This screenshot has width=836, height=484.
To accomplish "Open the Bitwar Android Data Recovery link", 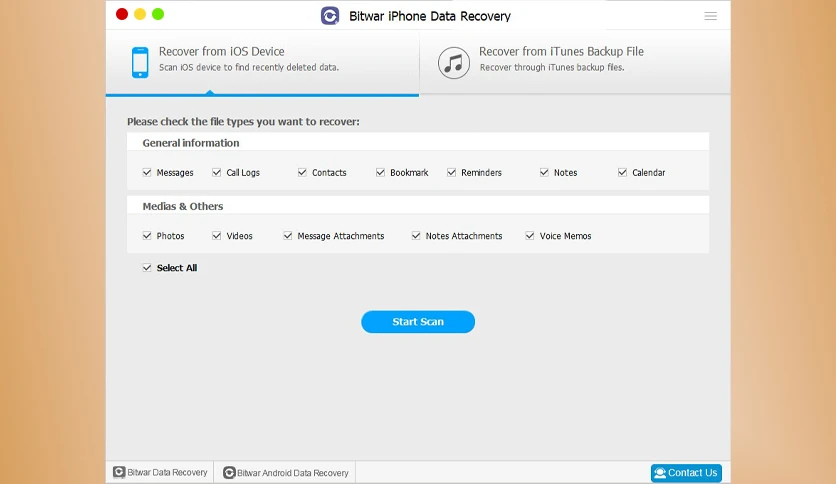I will (x=286, y=473).
